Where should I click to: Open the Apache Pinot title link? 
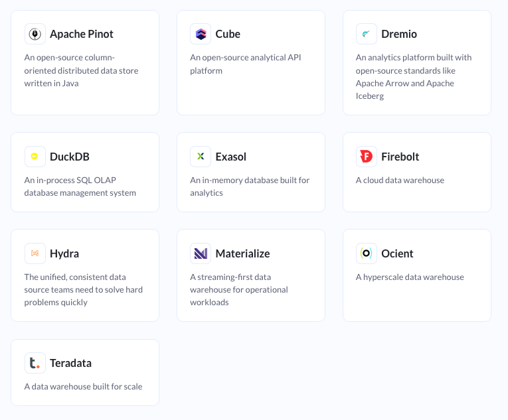tap(81, 34)
